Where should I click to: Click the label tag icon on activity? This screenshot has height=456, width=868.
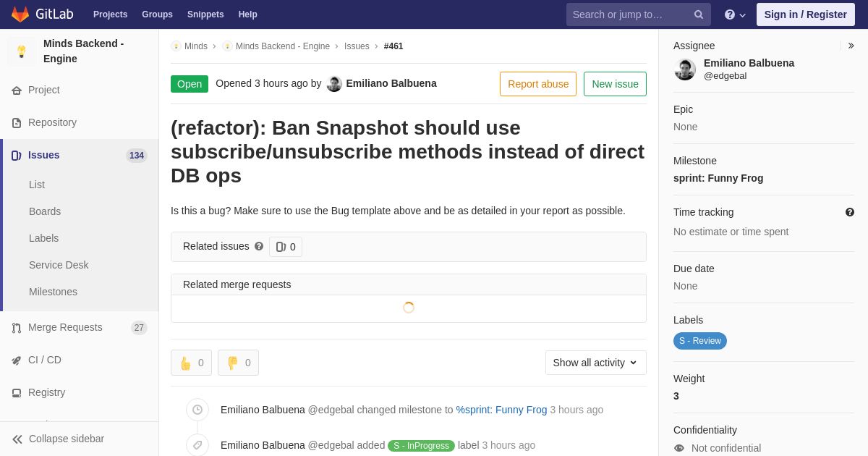click(197, 445)
